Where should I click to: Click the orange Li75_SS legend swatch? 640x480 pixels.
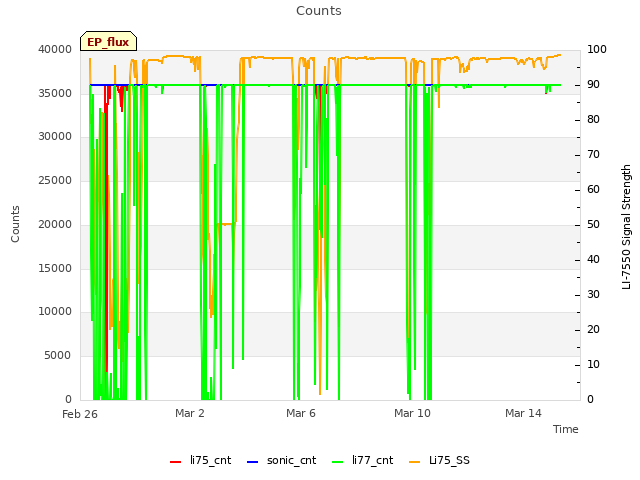coord(414,462)
